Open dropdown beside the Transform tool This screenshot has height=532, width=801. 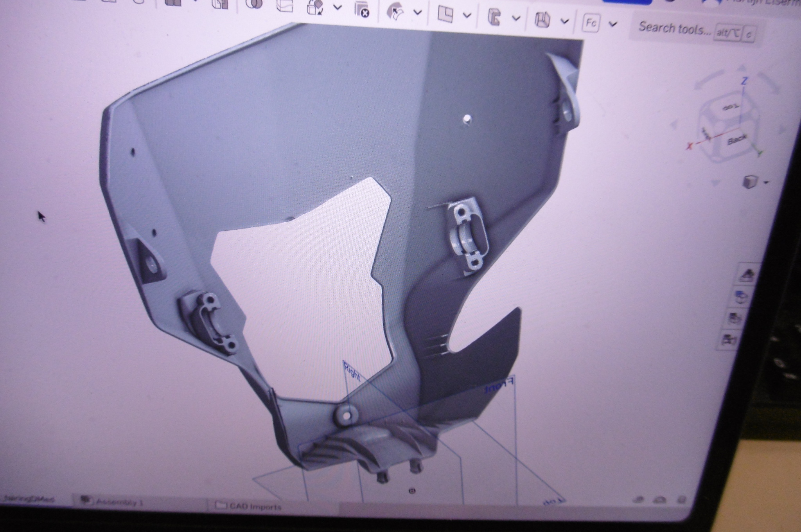coord(337,7)
